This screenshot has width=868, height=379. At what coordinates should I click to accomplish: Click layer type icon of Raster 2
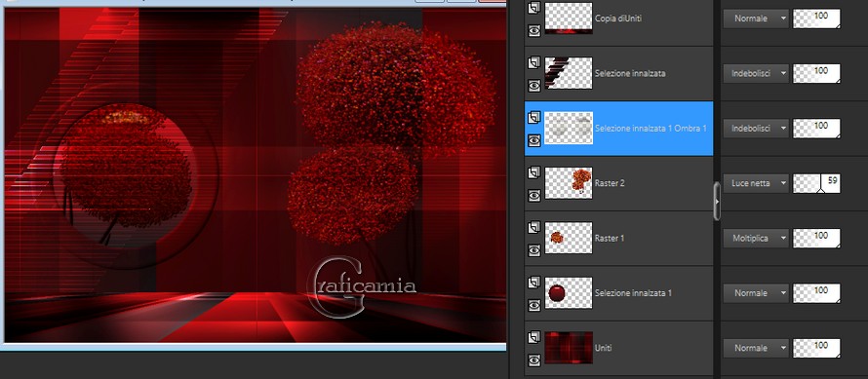click(533, 173)
